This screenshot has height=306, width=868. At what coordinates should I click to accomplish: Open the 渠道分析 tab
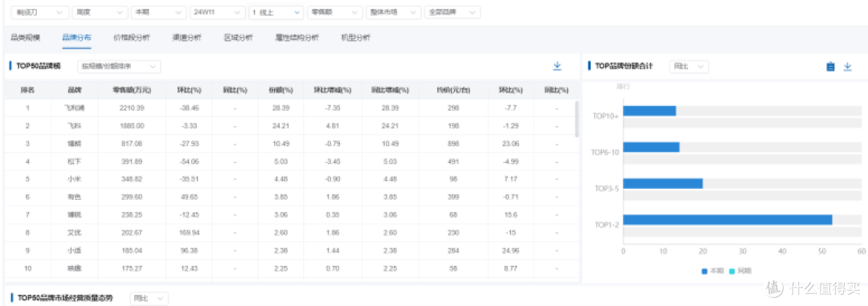[186, 38]
